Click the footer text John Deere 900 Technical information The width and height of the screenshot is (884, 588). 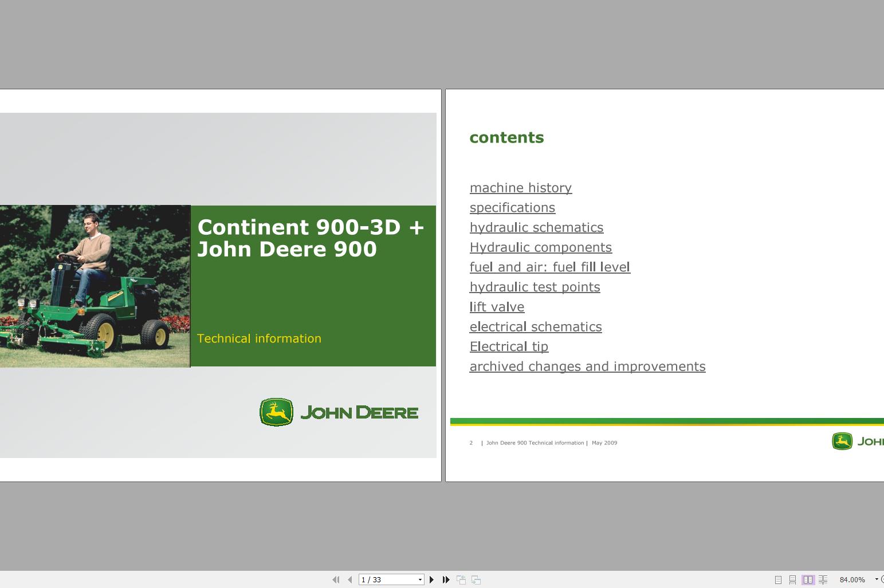(535, 443)
